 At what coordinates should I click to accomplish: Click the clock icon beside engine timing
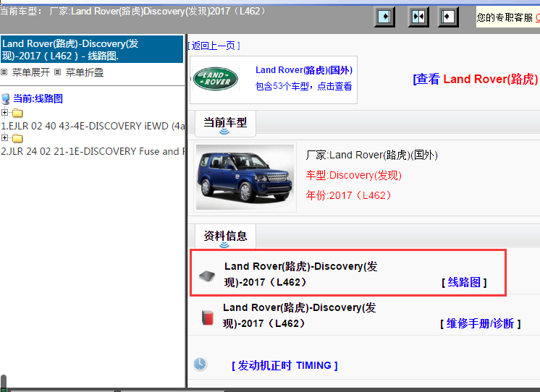200,364
